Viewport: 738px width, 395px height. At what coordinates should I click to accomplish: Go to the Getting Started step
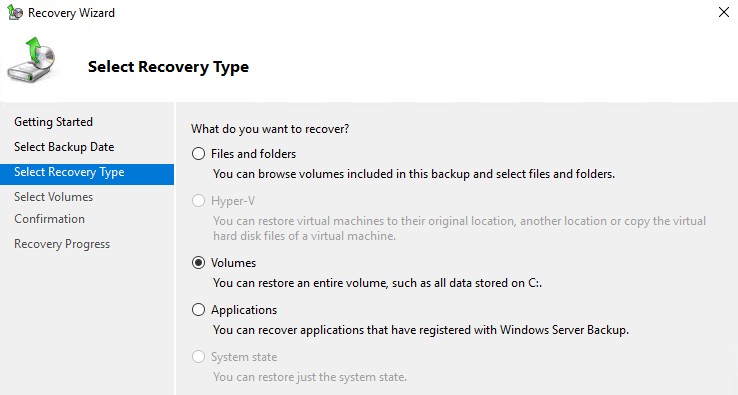tap(53, 122)
